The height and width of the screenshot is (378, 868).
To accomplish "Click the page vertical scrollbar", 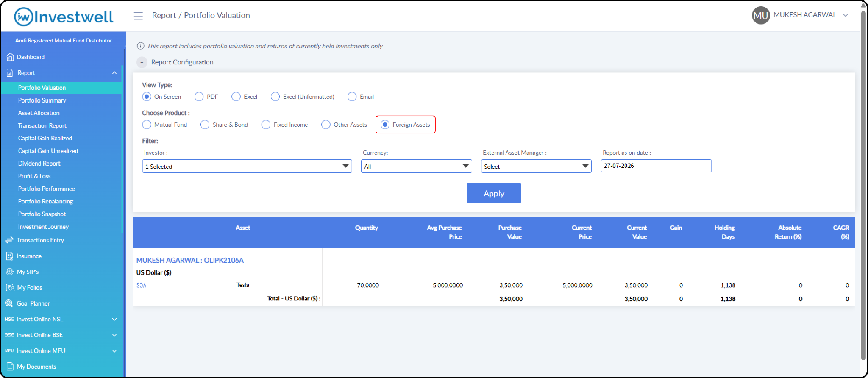I will pos(863,186).
